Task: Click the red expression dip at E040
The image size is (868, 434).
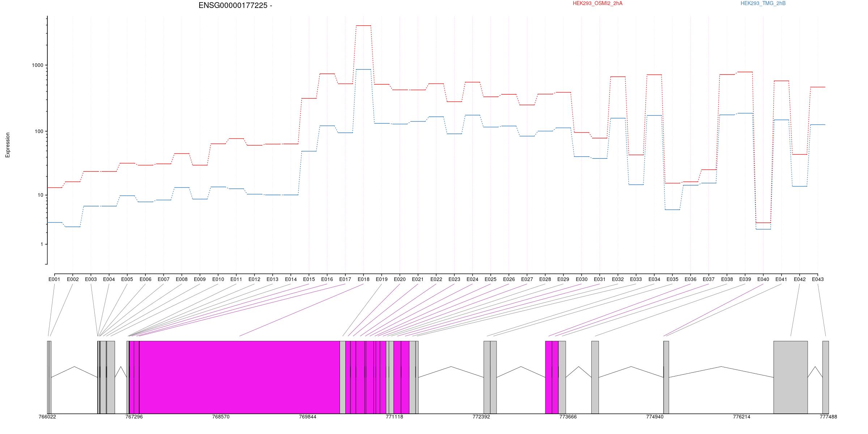Action: pos(763,223)
